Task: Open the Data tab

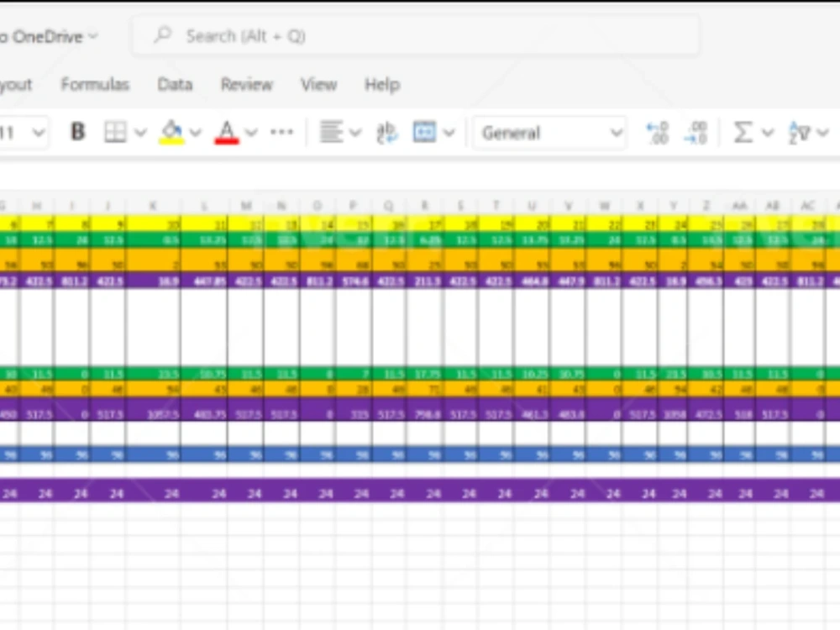Action: click(x=175, y=84)
